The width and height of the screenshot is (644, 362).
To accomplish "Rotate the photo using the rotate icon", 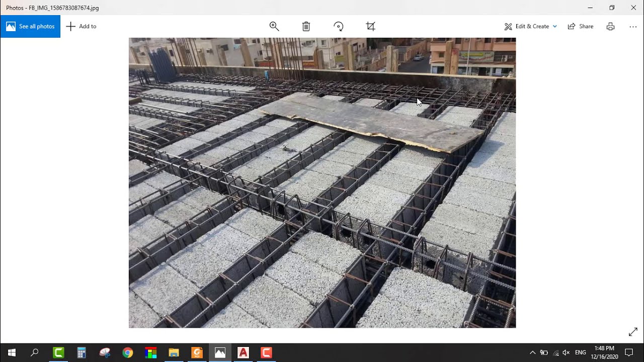I will [x=339, y=26].
